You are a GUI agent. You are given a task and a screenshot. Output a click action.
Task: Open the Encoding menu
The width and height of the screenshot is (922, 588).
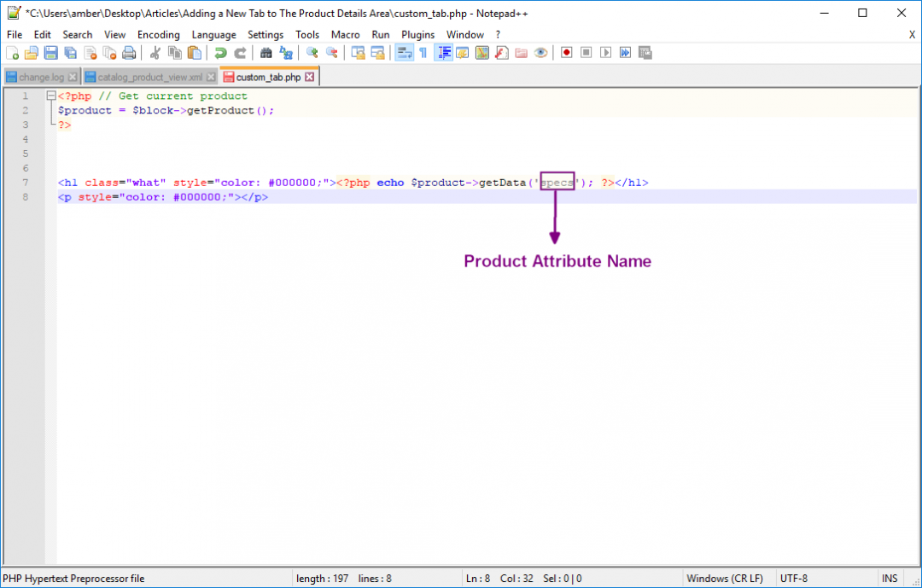(x=159, y=35)
